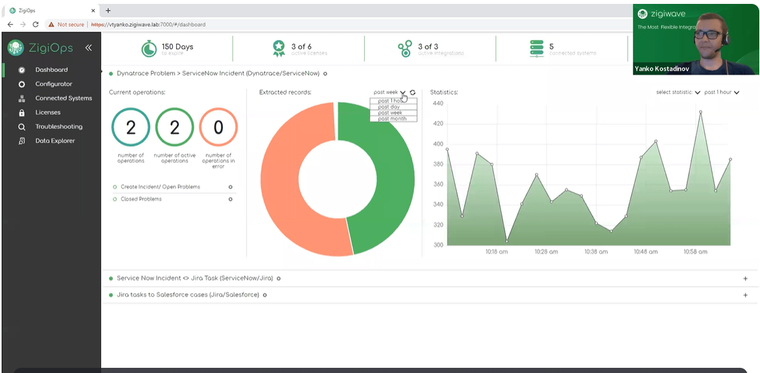
Task: Toggle status circle for Closed Problems
Action: [x=115, y=199]
